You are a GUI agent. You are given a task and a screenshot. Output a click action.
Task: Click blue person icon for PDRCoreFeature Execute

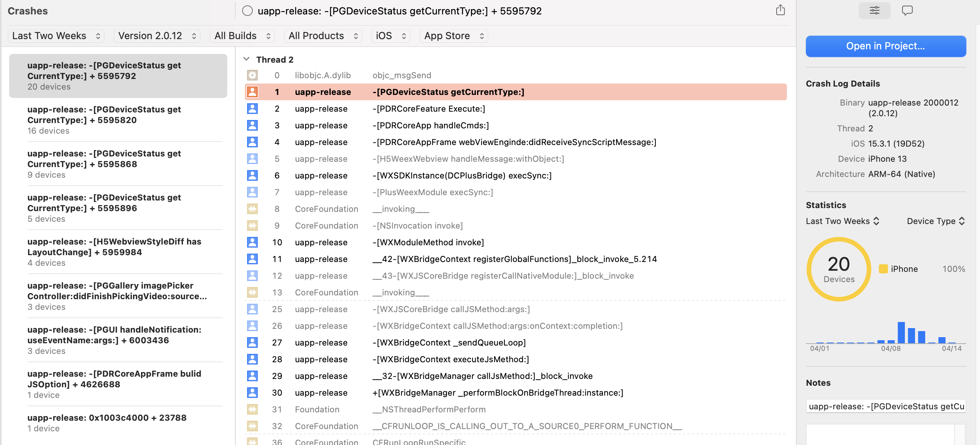[x=252, y=109]
